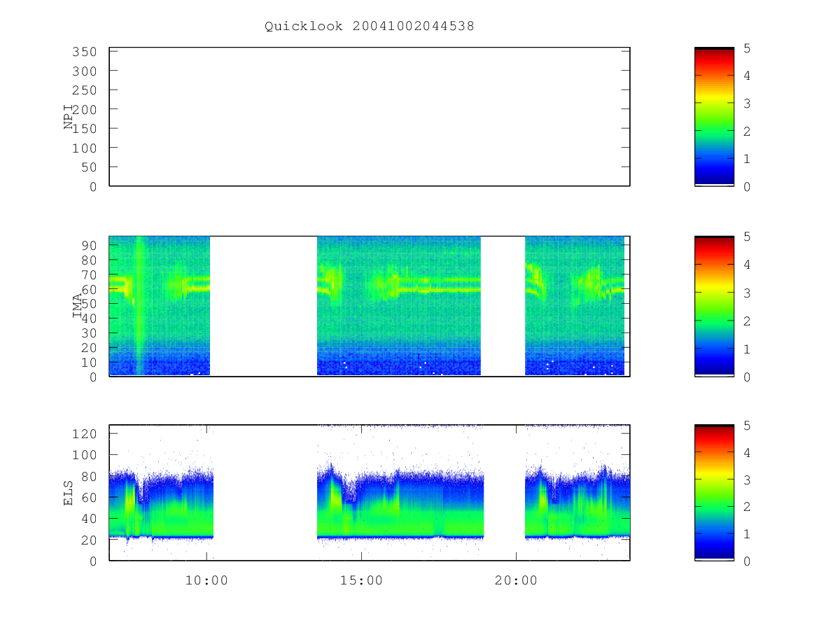Screen dimensions: 840x630
Task: Click the 2 label on IMA color bar
Action: point(747,321)
